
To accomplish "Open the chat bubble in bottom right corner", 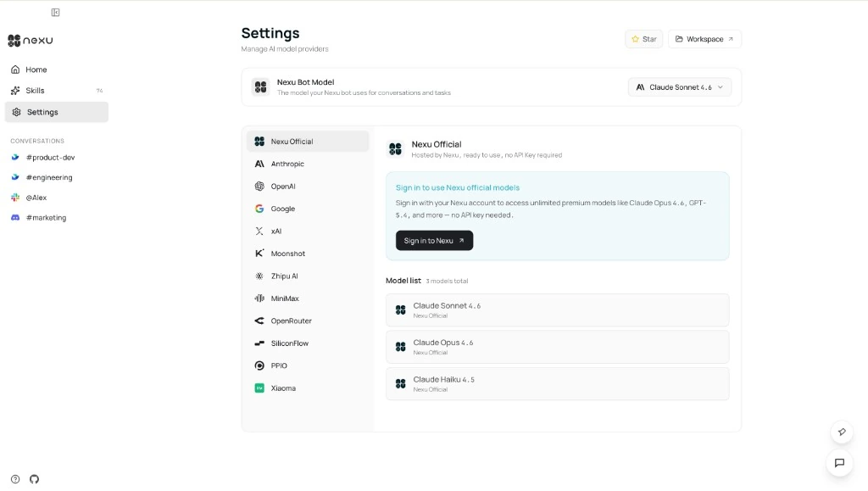I will coord(840,464).
